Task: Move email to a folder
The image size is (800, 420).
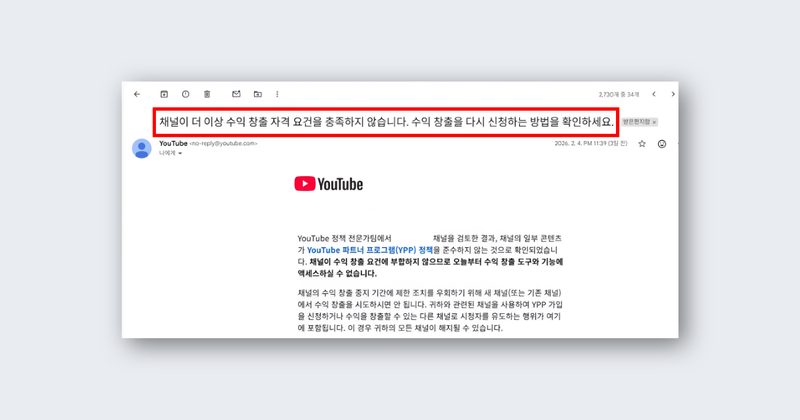Action: point(258,94)
